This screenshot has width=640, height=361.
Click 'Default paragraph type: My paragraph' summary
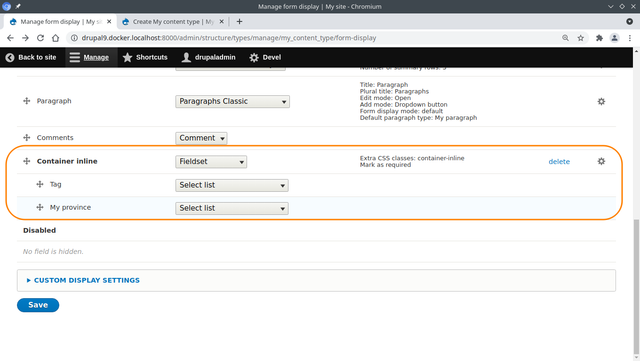(x=418, y=118)
